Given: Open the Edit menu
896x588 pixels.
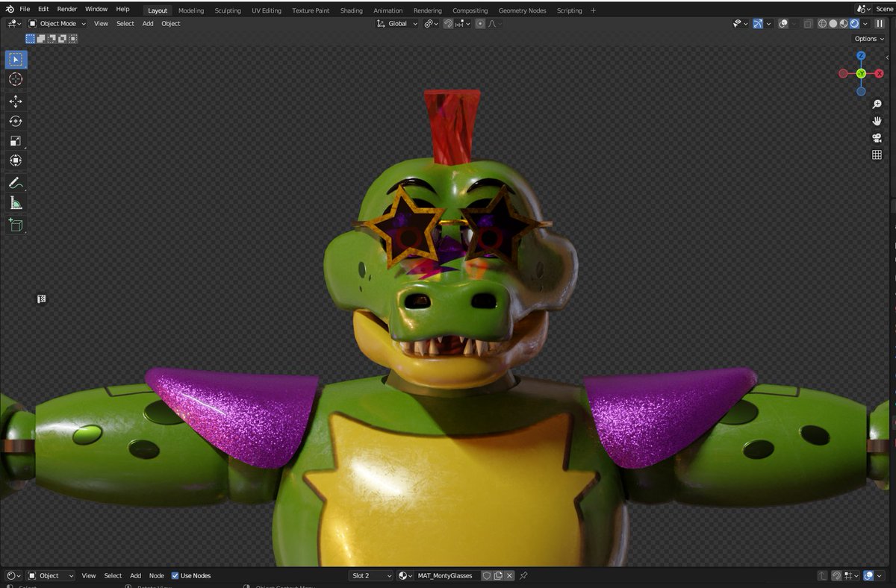Looking at the screenshot, I should tap(43, 9).
